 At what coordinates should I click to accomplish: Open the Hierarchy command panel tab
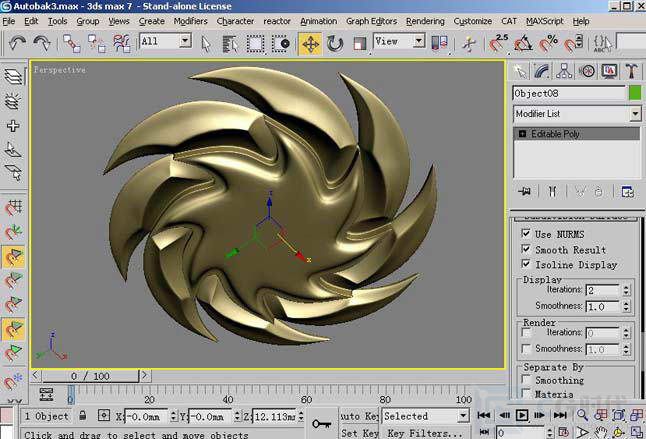click(x=564, y=71)
